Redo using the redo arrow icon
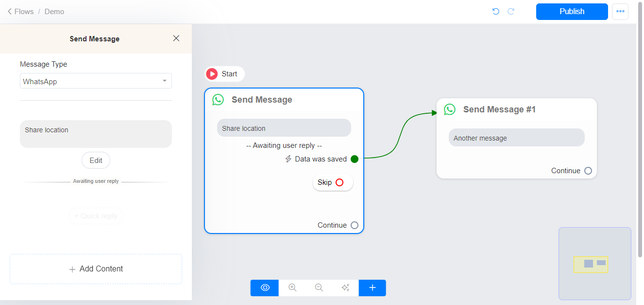 (x=511, y=11)
